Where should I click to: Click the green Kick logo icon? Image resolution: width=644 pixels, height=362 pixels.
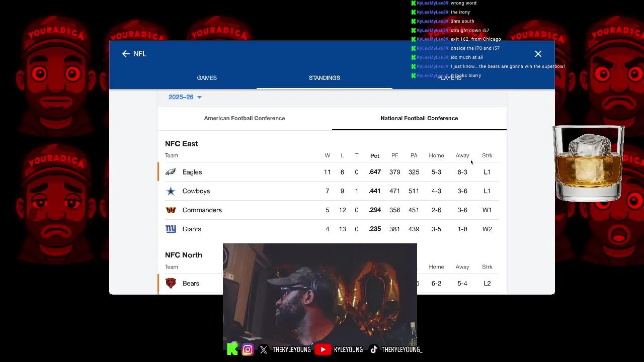232,349
